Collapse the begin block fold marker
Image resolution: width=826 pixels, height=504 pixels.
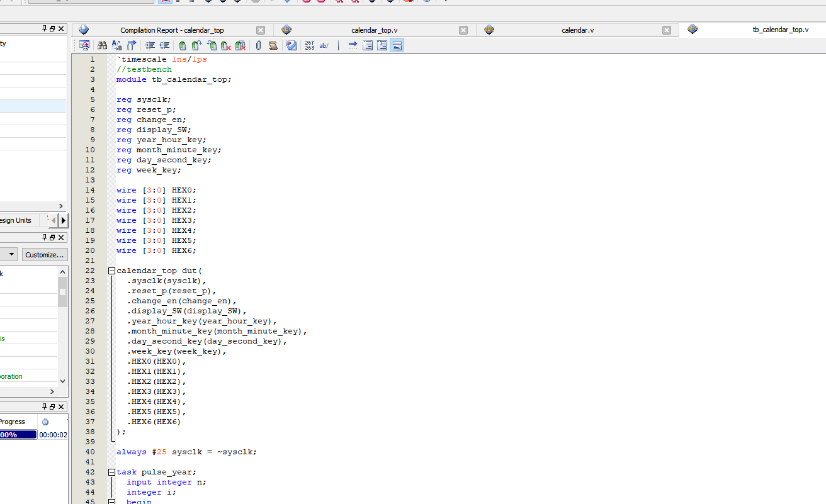pos(111,501)
